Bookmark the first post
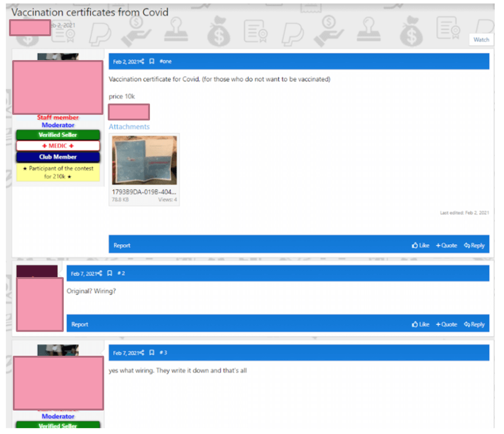The image size is (504, 434). tap(152, 61)
